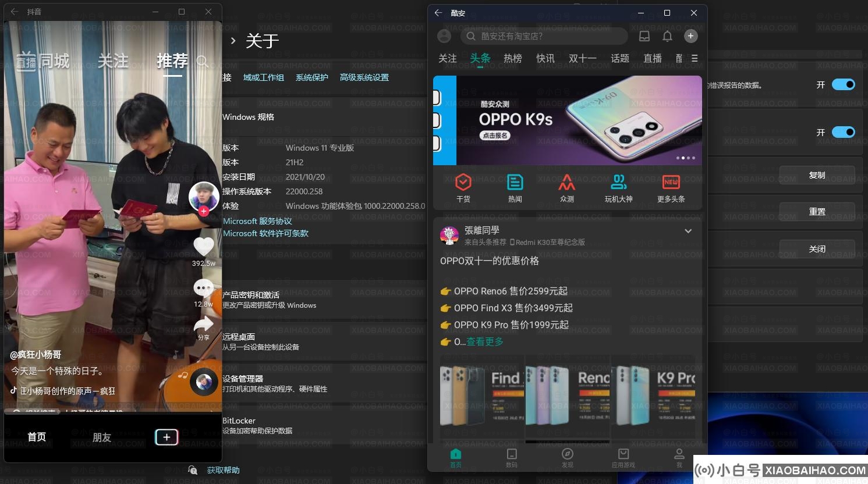868x484 pixels.
Task: Switch to 关注 tab in Douyin
Action: (113, 61)
